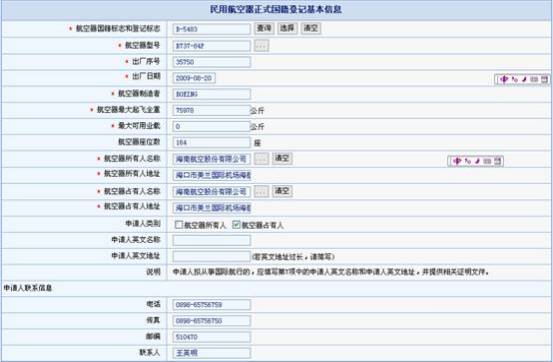This screenshot has width=553, height=362.
Task: Click moon half-width icon in lower IME toolbar
Action: pos(477,161)
